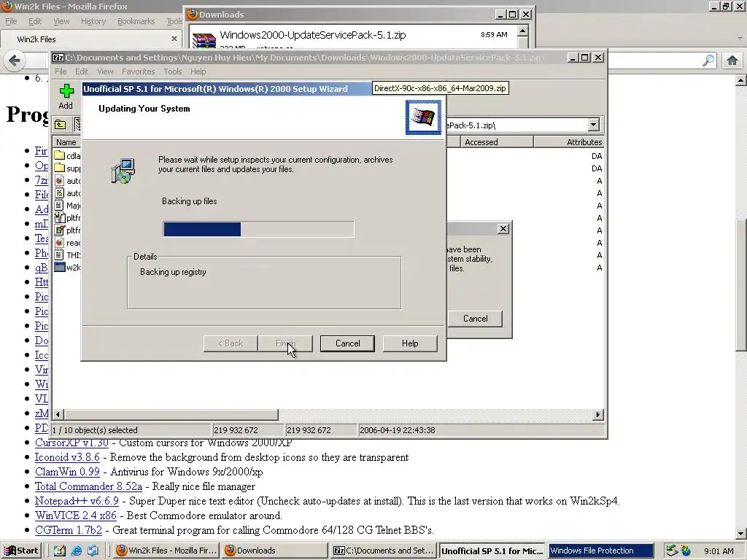
Task: Click 7-Zip horizontal scrollbar left arrow
Action: point(58,415)
